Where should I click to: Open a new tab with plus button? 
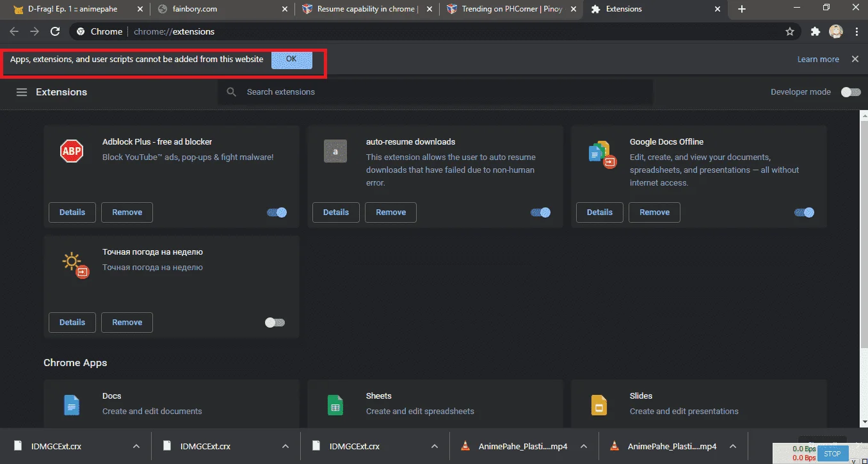coord(742,9)
